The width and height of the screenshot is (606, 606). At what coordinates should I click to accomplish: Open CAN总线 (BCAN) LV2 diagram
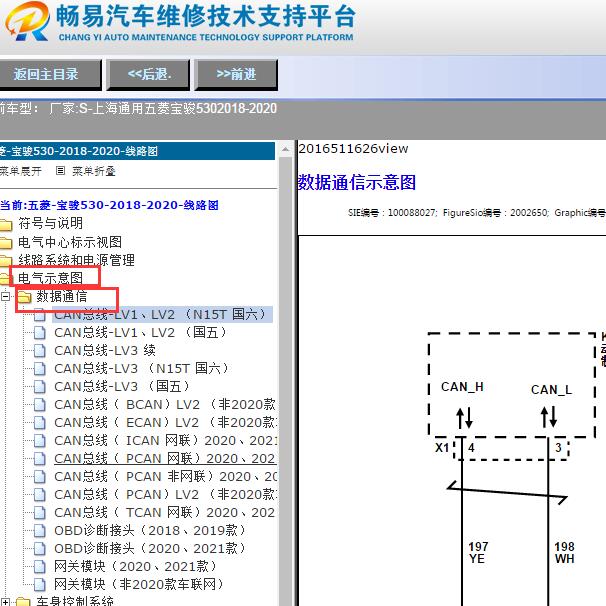pyautogui.click(x=165, y=404)
